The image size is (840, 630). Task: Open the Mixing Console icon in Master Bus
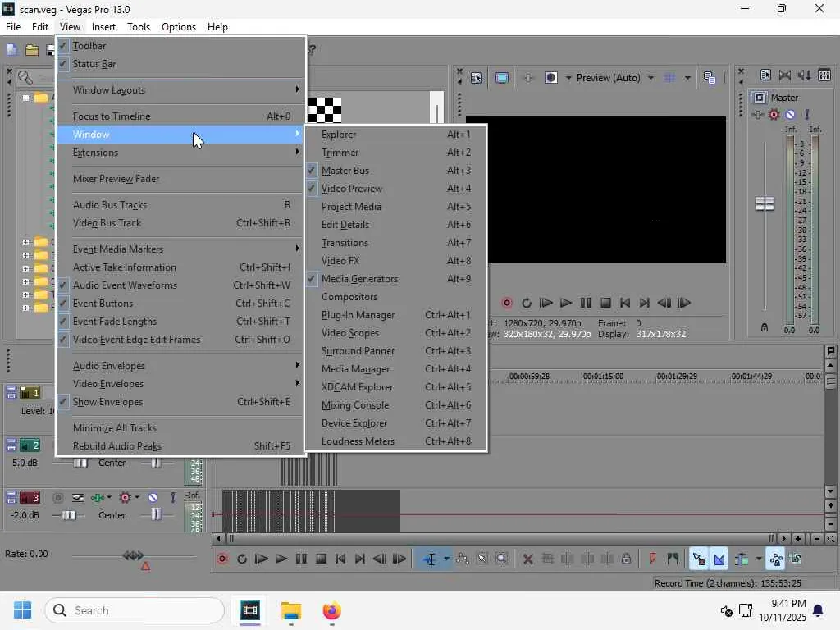[824, 75]
